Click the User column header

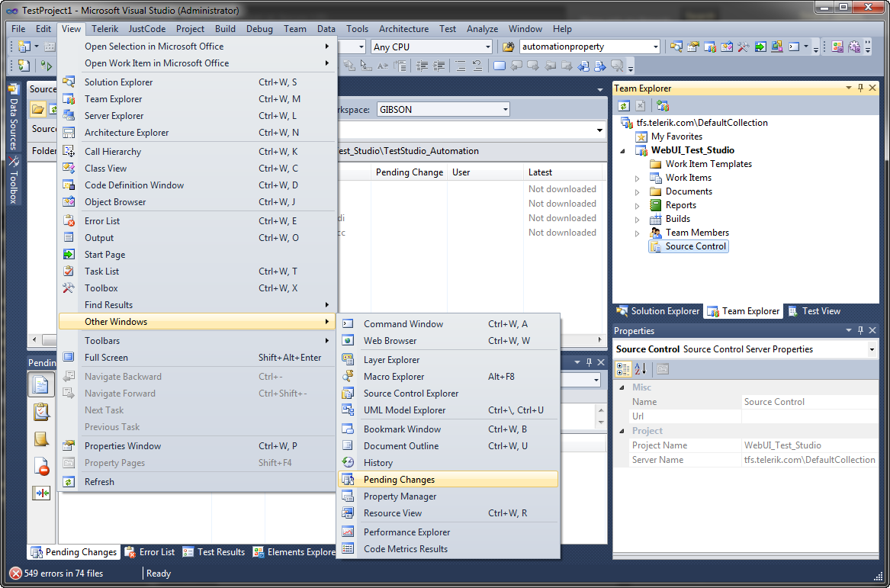coord(485,172)
